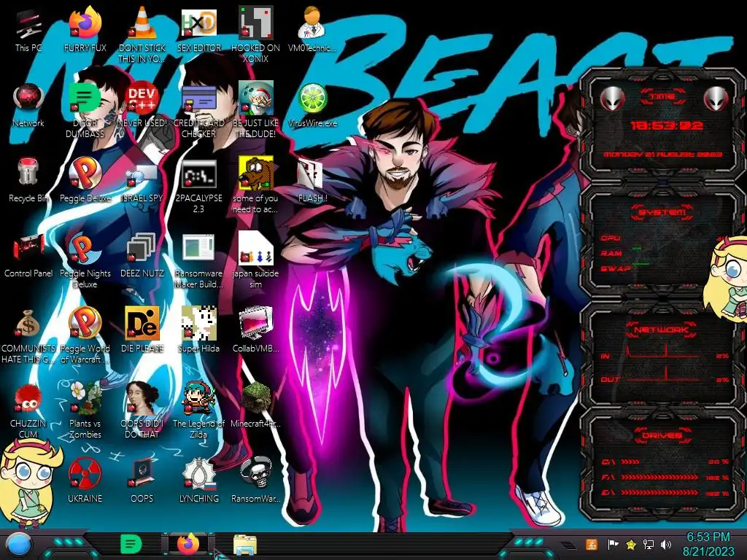Open the Network desktop icon
This screenshot has width=747, height=560.
(28, 106)
